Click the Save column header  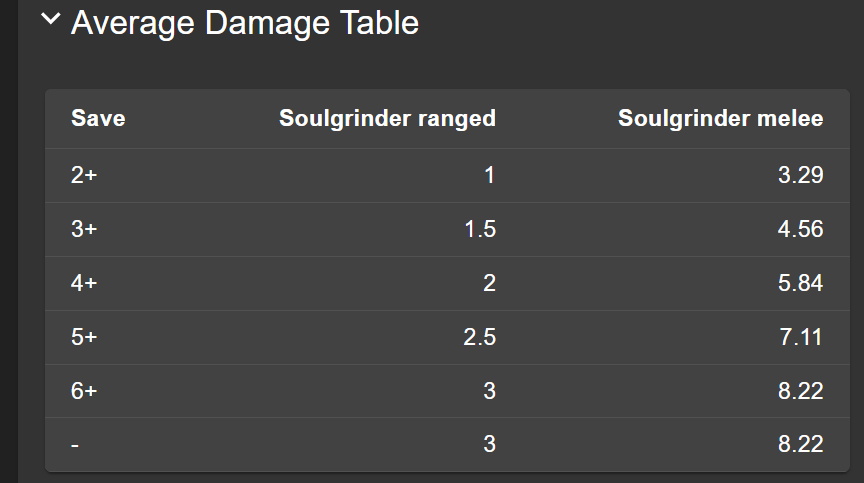(98, 119)
